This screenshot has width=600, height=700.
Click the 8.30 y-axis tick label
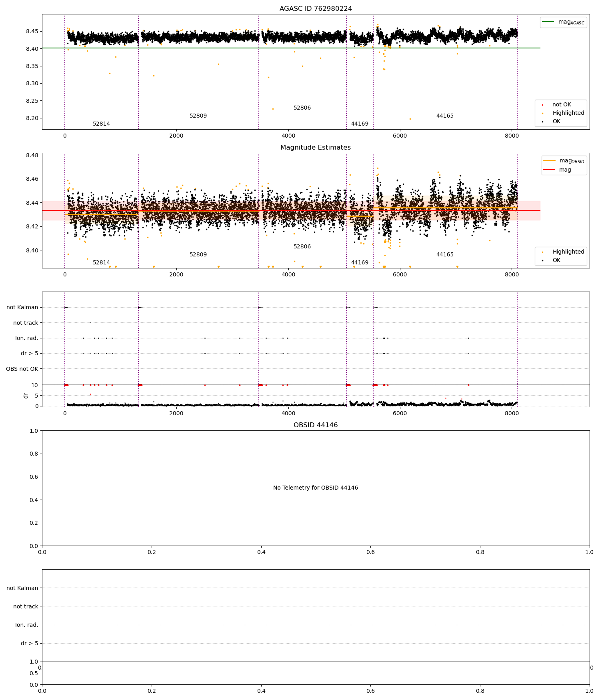coord(32,84)
